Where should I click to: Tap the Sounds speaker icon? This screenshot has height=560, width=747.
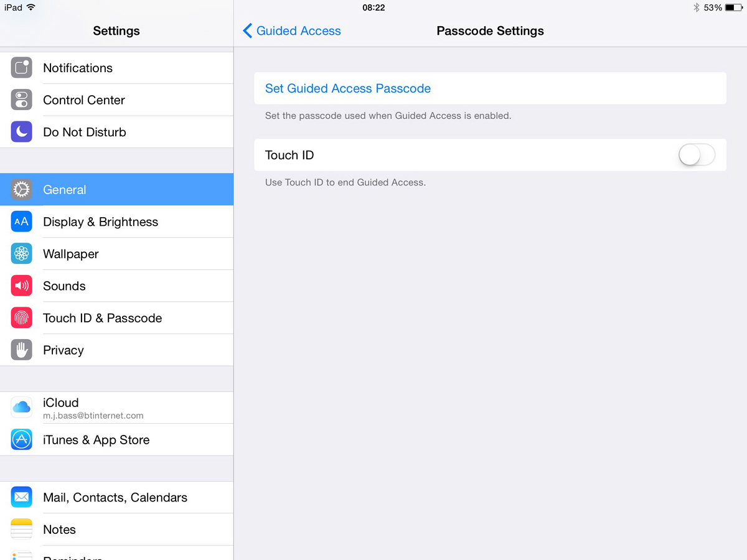click(x=22, y=286)
